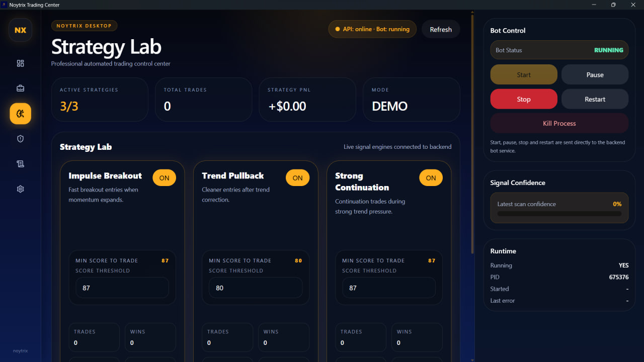644x362 pixels.
Task: Click the Trend Pullback score threshold field
Action: (x=256, y=288)
